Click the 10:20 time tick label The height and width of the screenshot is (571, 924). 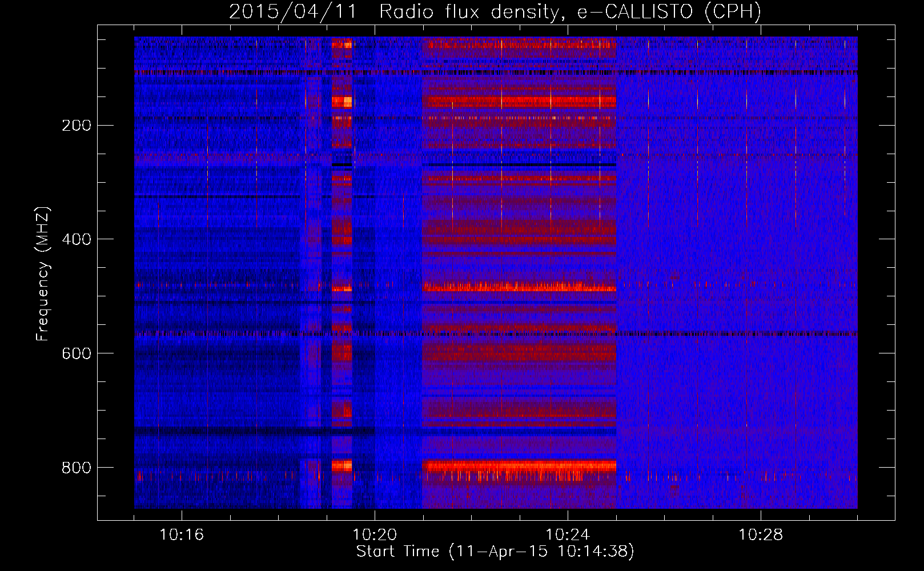375,535
